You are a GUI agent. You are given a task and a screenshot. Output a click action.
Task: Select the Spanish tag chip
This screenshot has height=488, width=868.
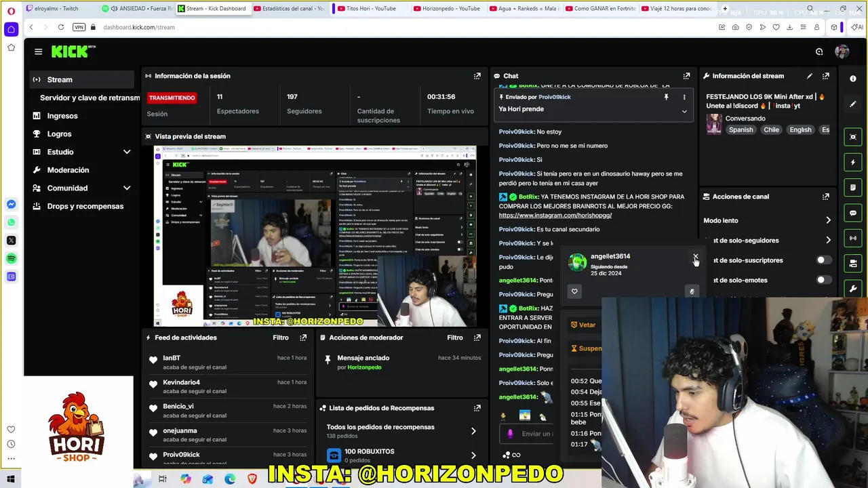(741, 130)
